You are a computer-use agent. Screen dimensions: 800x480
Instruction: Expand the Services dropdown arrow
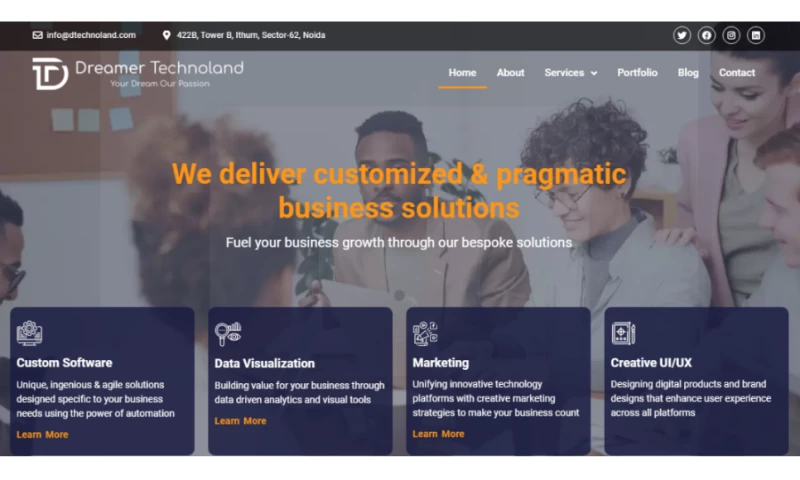[594, 73]
